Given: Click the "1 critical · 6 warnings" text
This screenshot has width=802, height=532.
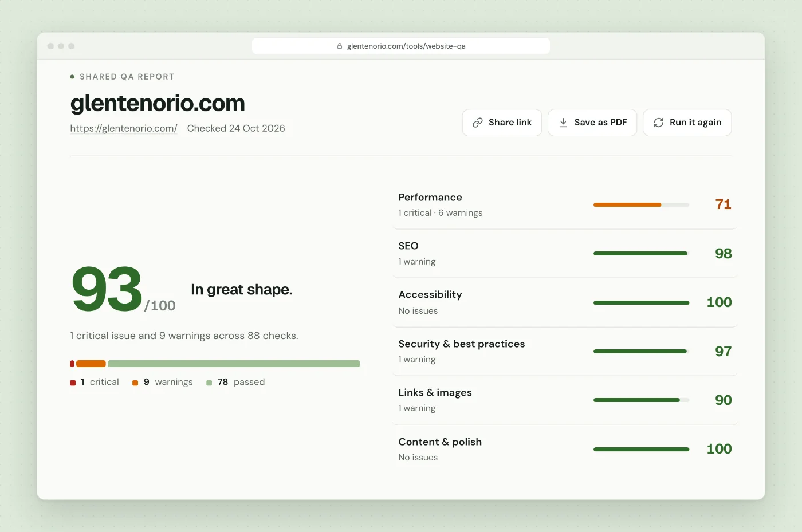Looking at the screenshot, I should click(441, 213).
